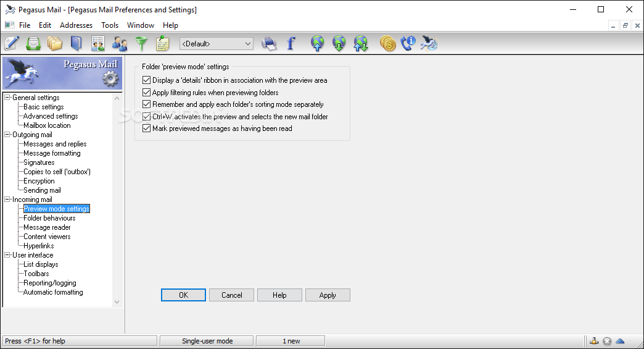Toggle 'Ctrl+W activates the preview' checkbox

[146, 116]
